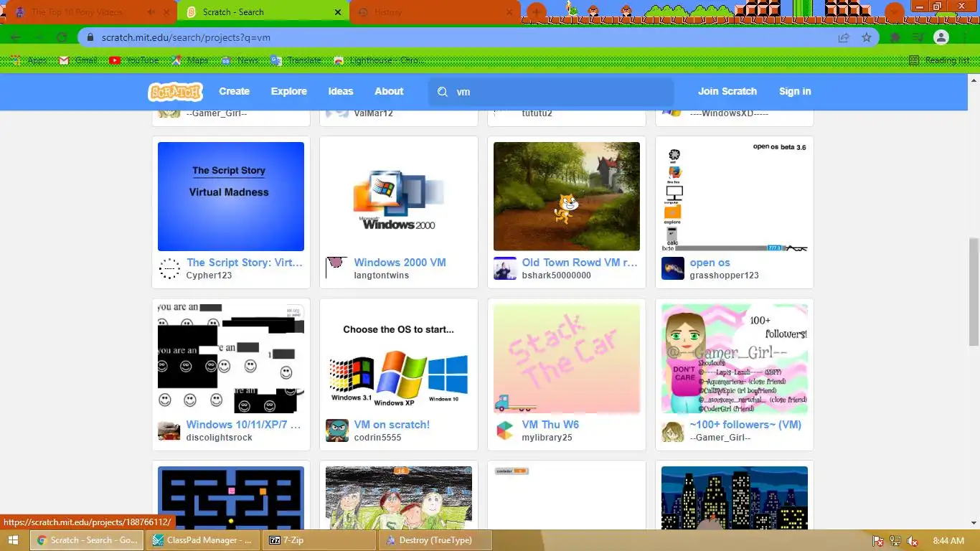Click Join Scratch
Screen dimensions: 980x551
727,91
